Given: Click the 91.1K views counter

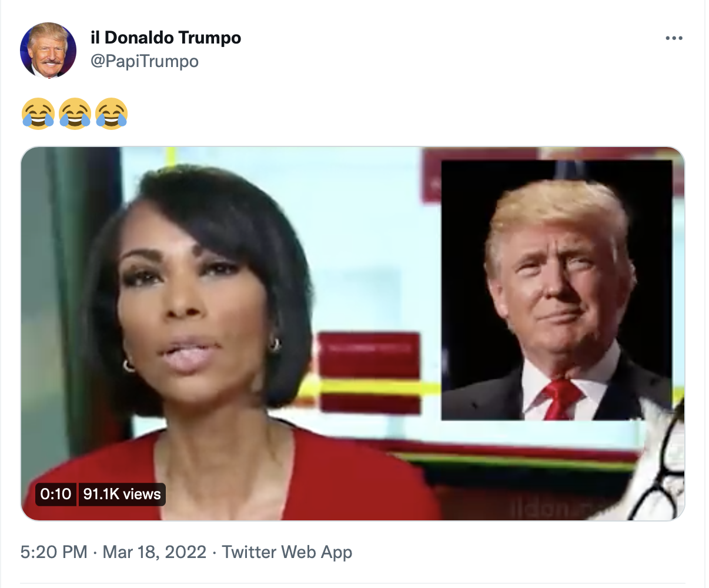Looking at the screenshot, I should tap(122, 494).
